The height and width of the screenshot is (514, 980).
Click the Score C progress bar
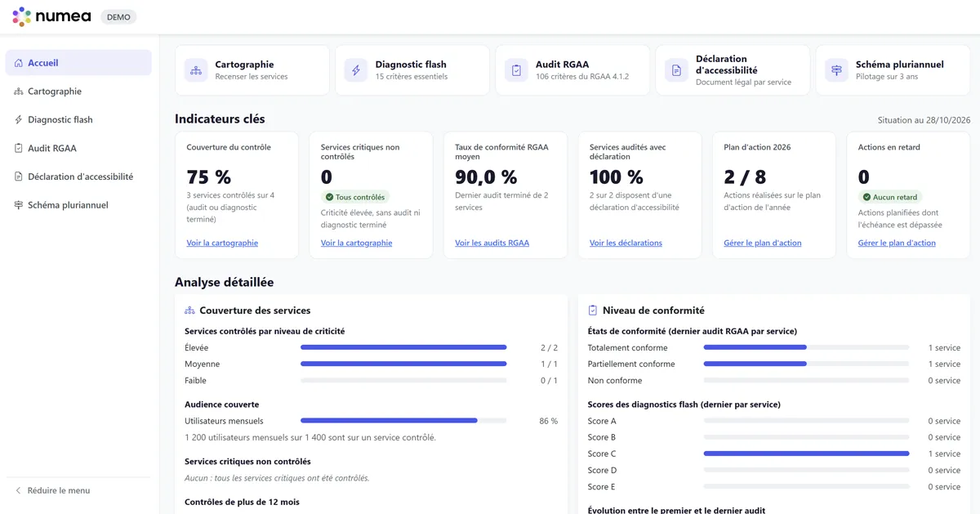click(x=806, y=454)
